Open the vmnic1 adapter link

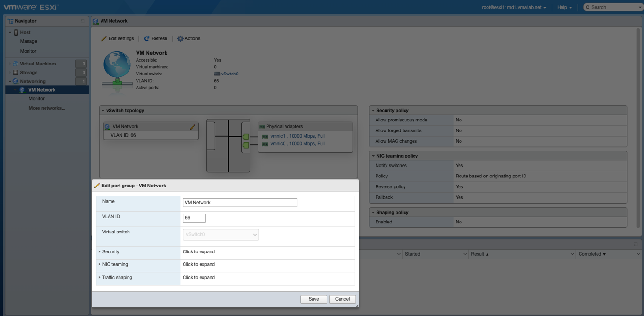click(297, 136)
